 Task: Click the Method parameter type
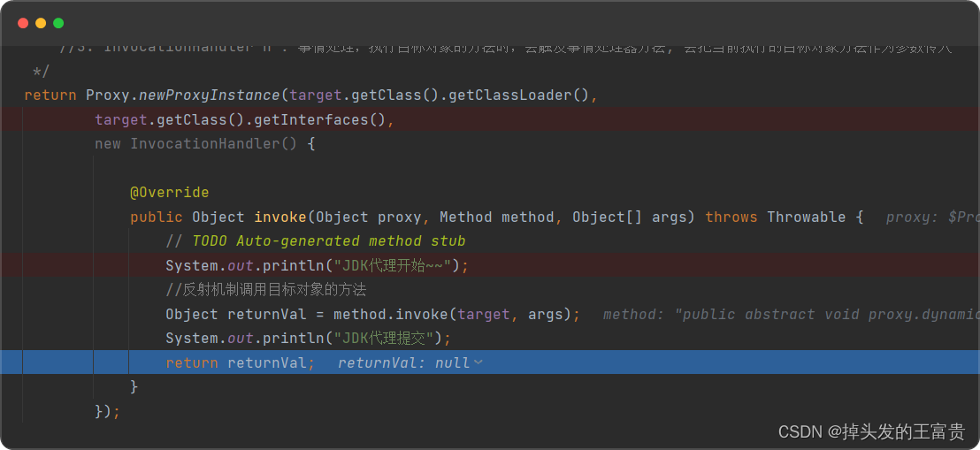(465, 217)
